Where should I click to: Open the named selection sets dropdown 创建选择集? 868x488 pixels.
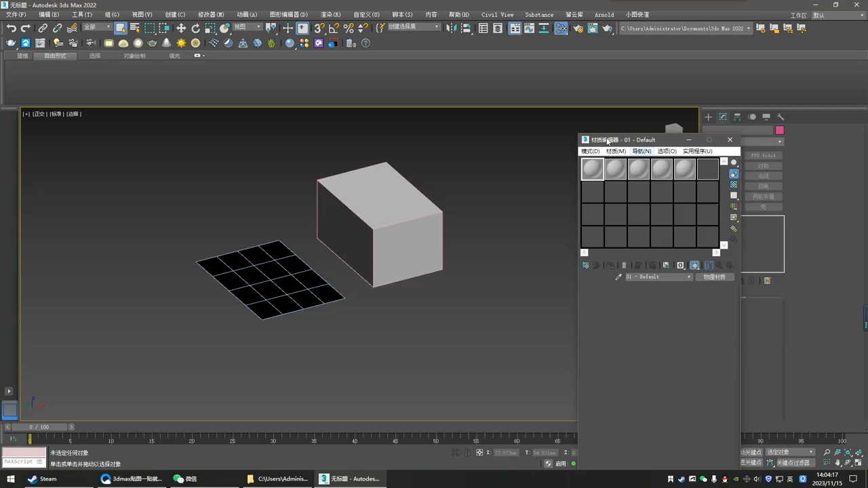[x=413, y=27]
